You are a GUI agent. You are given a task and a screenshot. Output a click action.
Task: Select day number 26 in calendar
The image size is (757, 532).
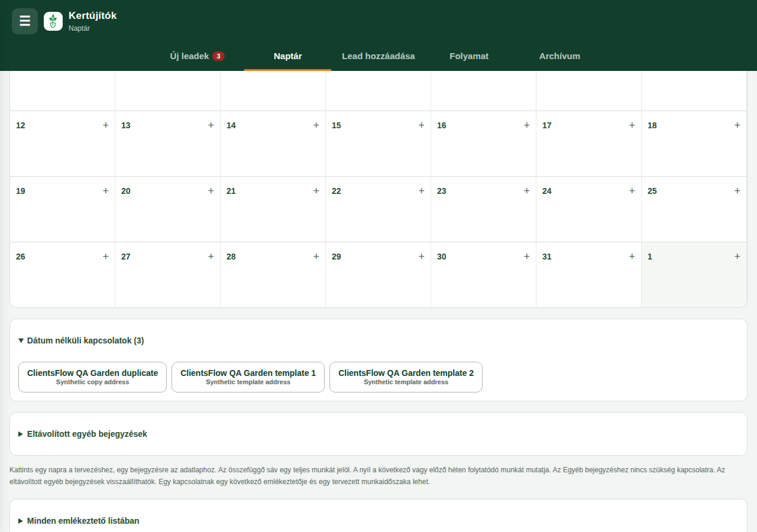click(x=21, y=257)
